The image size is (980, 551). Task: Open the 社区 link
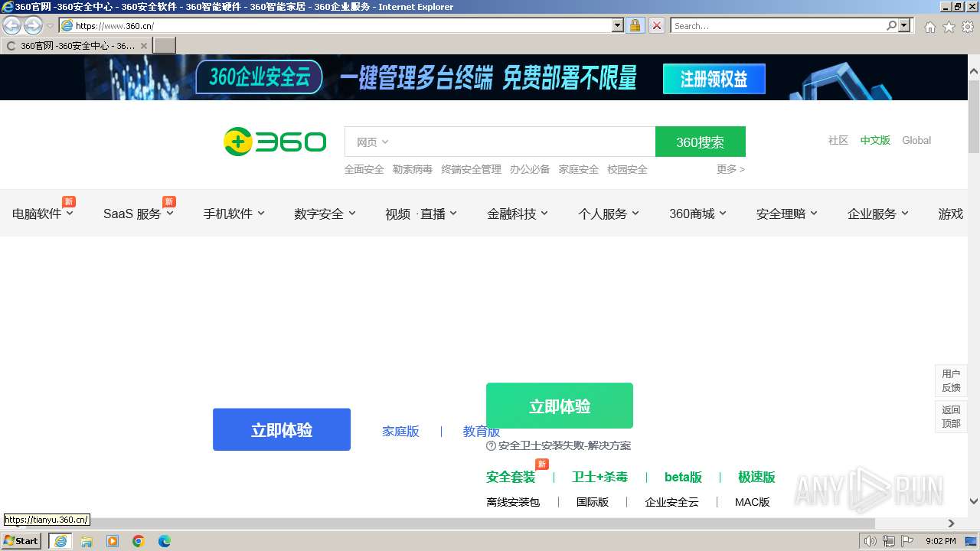tap(838, 140)
